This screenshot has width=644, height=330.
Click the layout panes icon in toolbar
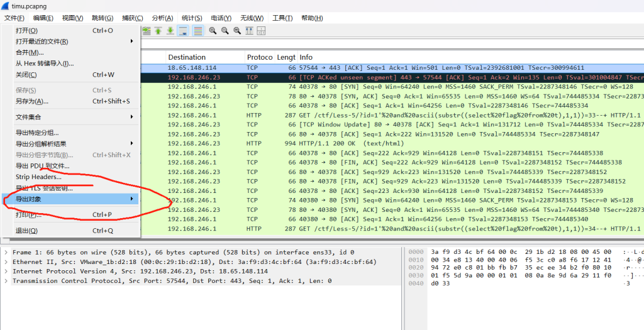[261, 30]
